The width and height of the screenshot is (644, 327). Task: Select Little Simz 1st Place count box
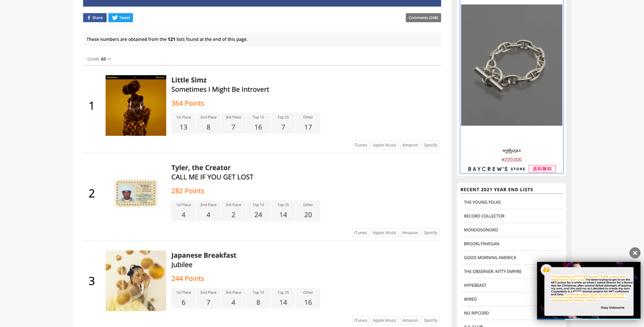pos(184,123)
